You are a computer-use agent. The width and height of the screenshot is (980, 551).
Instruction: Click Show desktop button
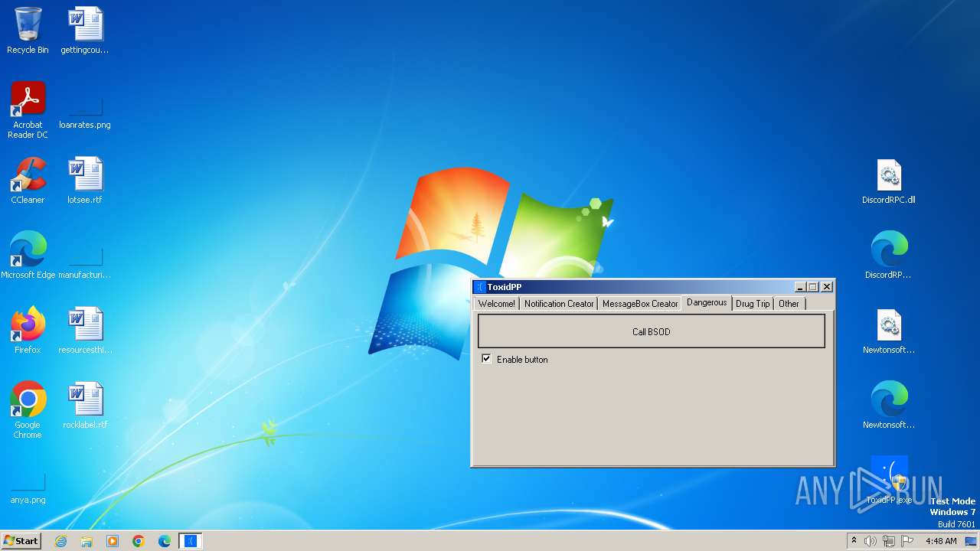(x=972, y=541)
